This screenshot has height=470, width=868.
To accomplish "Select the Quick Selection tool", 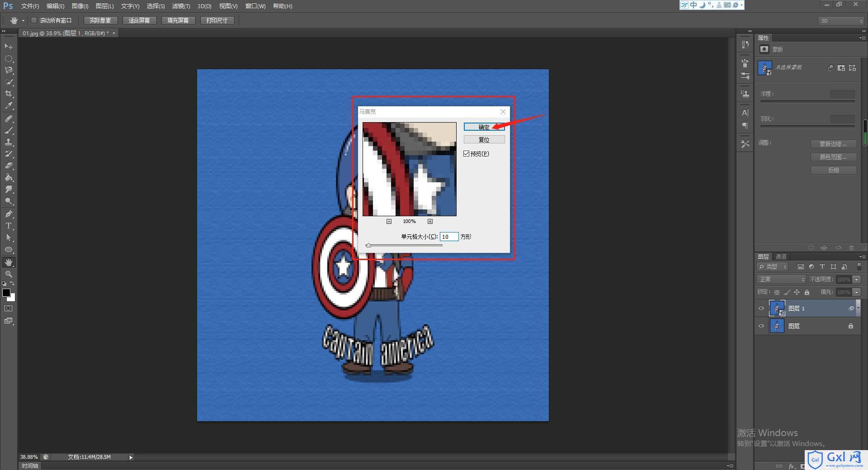I will [x=9, y=82].
